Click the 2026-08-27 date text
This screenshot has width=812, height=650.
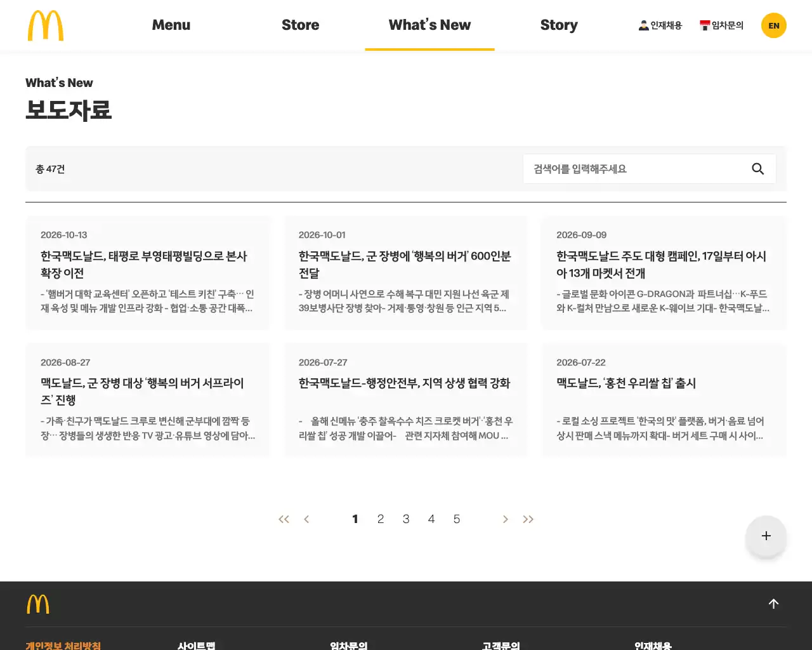(65, 362)
